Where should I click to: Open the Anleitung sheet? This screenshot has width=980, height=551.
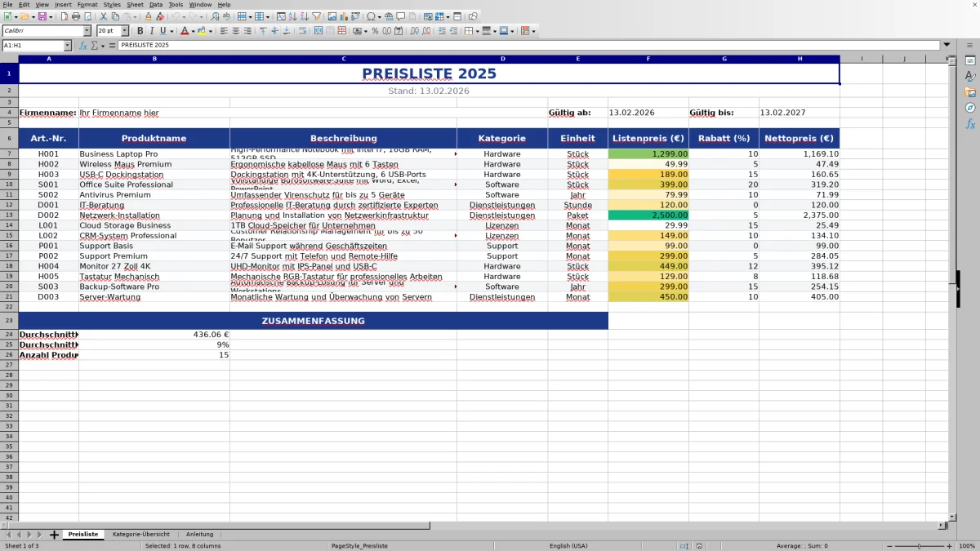click(x=199, y=534)
